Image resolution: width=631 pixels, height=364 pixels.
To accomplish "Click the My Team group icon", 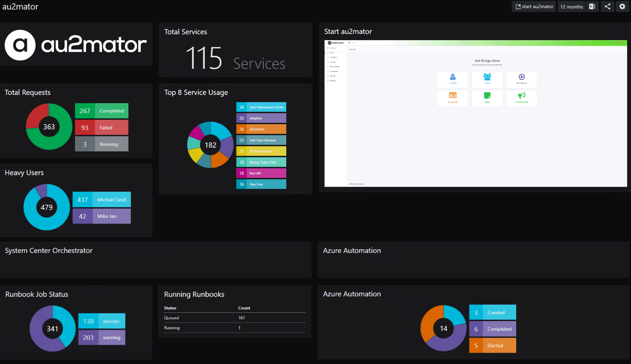I will coord(487,77).
